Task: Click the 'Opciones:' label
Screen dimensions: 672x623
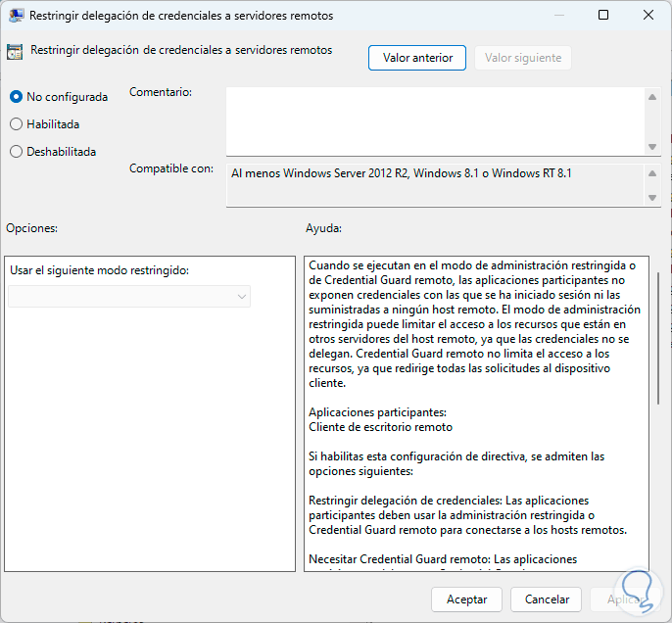Action: pos(31,228)
